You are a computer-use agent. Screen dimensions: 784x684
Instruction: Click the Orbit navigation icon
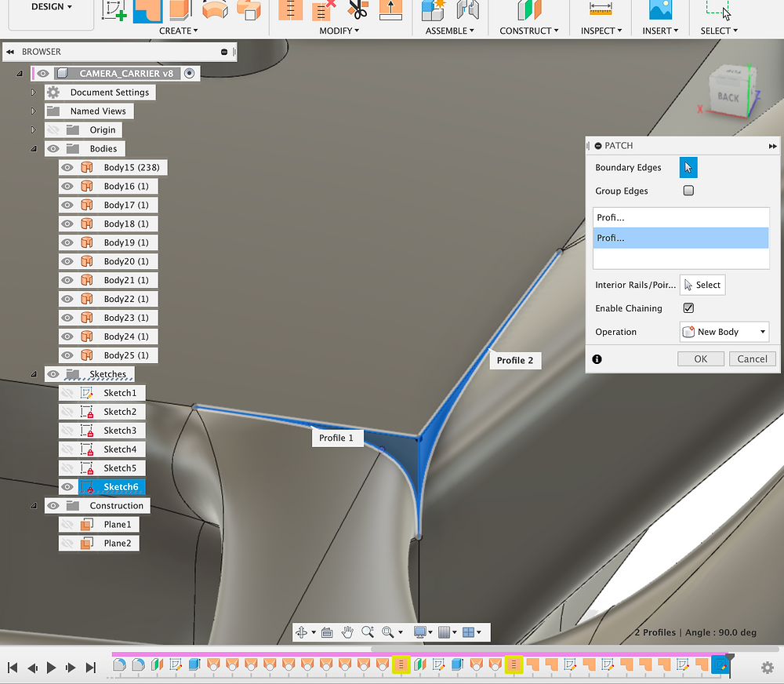click(302, 632)
